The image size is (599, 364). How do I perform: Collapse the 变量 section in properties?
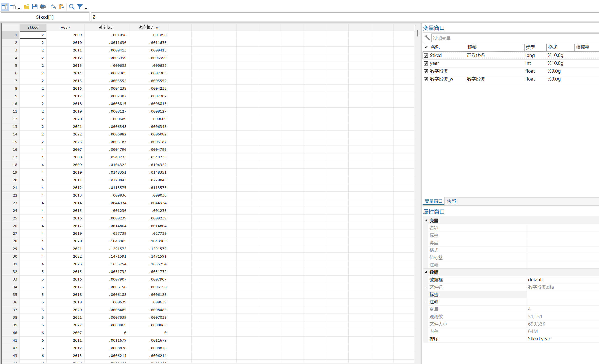pyautogui.click(x=426, y=220)
